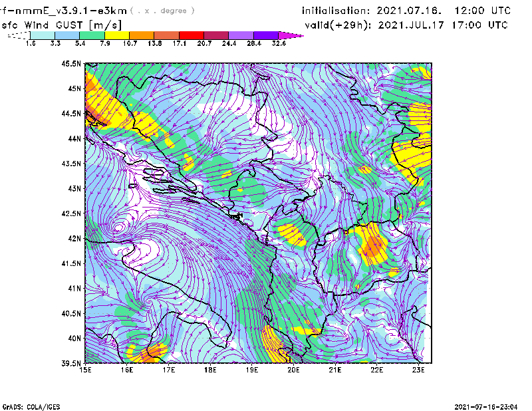This screenshot has height=411, width=532.
Task: Click the 44N latitude label
Action: [x=74, y=138]
